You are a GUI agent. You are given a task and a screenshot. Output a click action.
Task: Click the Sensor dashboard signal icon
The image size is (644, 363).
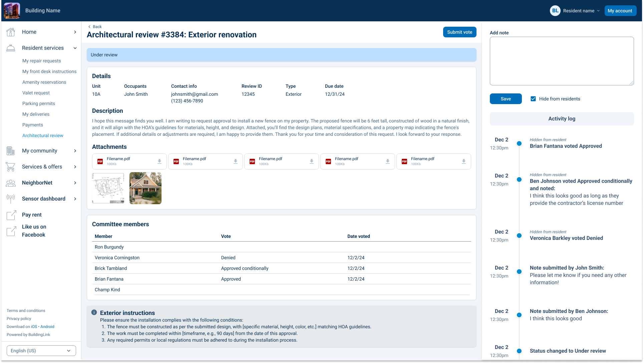[x=11, y=199]
